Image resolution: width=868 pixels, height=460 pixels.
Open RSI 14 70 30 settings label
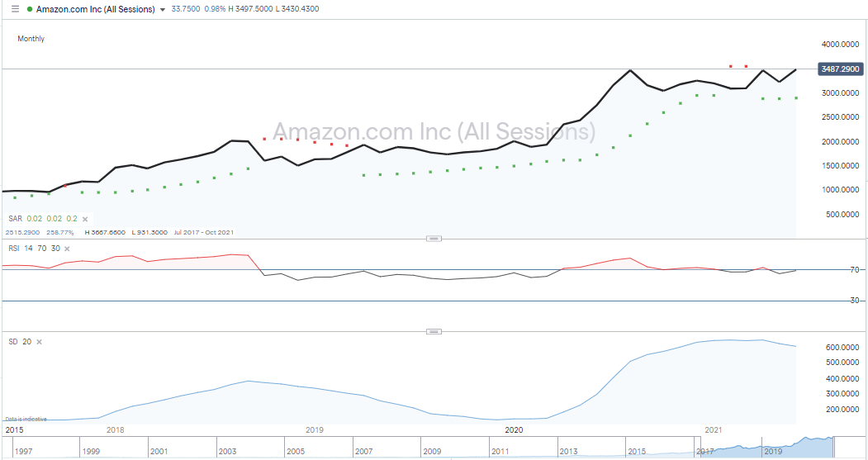pos(35,249)
